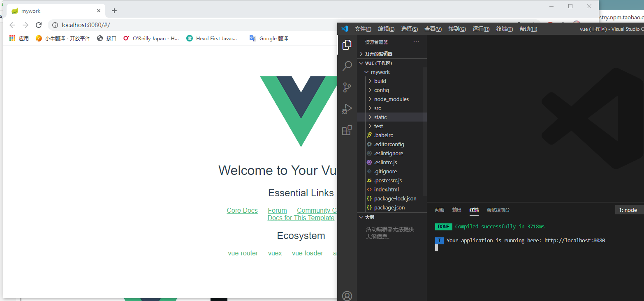
Task: Follow the Docs for This Template link
Action: click(x=301, y=218)
